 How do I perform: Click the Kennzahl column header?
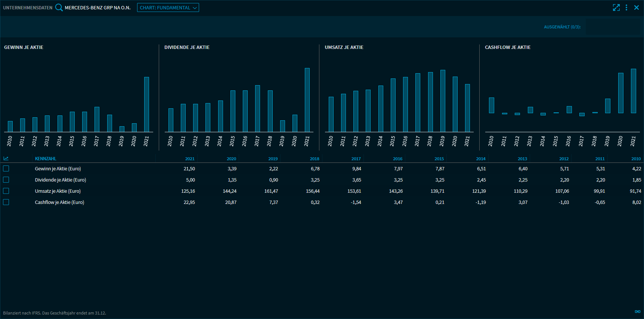pos(46,159)
